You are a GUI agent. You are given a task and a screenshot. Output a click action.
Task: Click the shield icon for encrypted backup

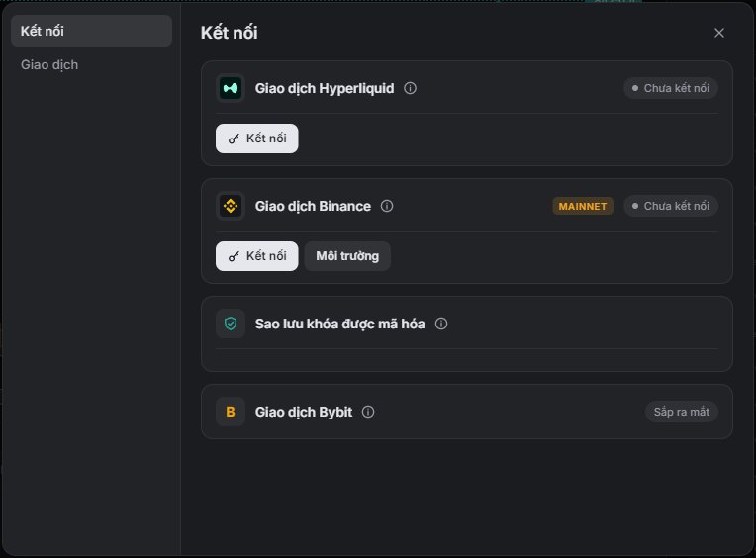coord(231,324)
